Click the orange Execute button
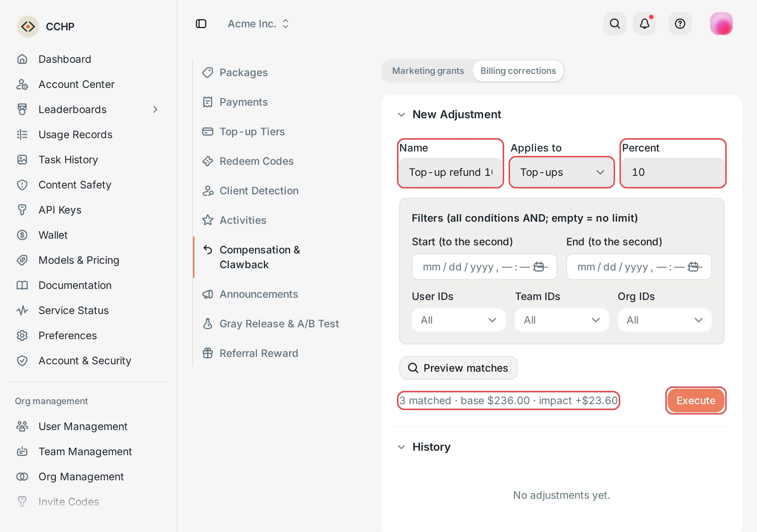This screenshot has height=532, width=757. (x=696, y=400)
